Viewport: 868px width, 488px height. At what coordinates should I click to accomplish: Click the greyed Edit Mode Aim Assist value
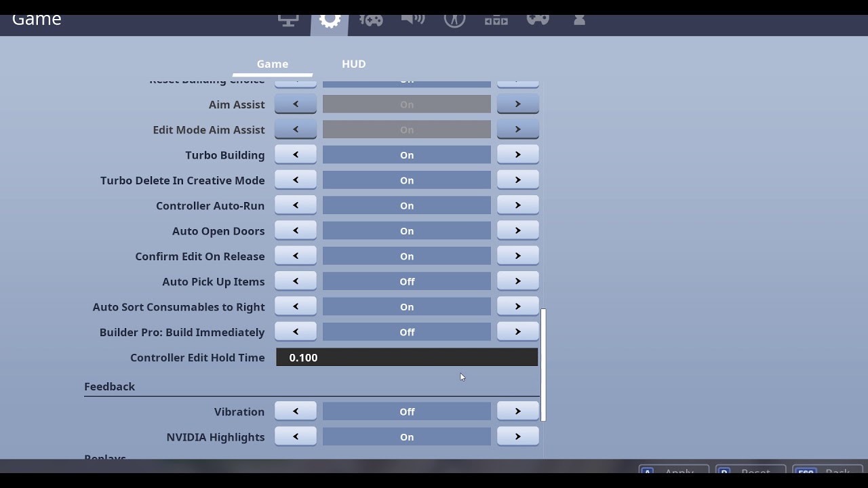coord(407,129)
